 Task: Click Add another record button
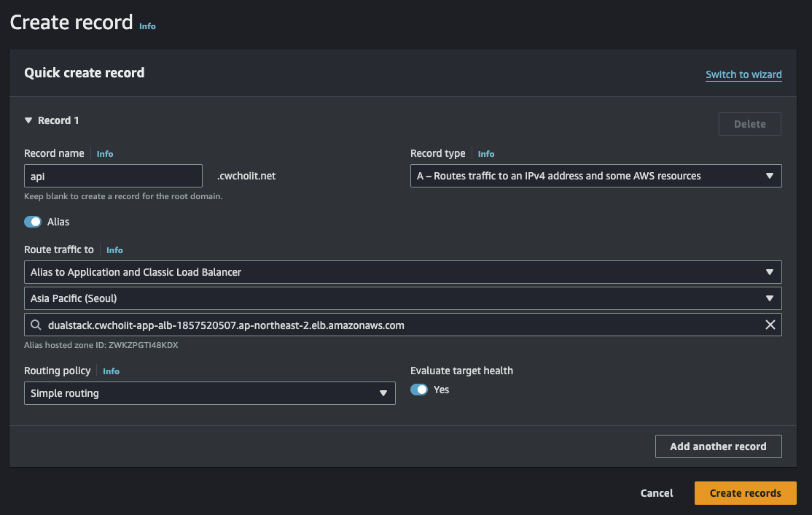tap(718, 446)
